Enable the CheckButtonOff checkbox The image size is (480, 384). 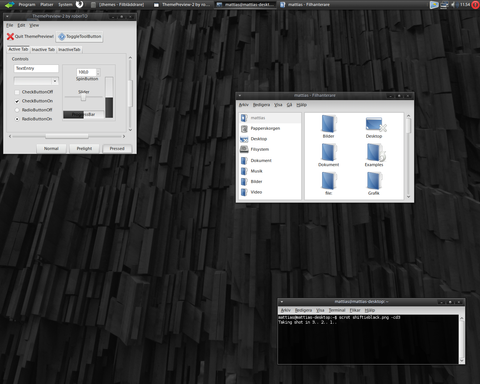[17, 92]
